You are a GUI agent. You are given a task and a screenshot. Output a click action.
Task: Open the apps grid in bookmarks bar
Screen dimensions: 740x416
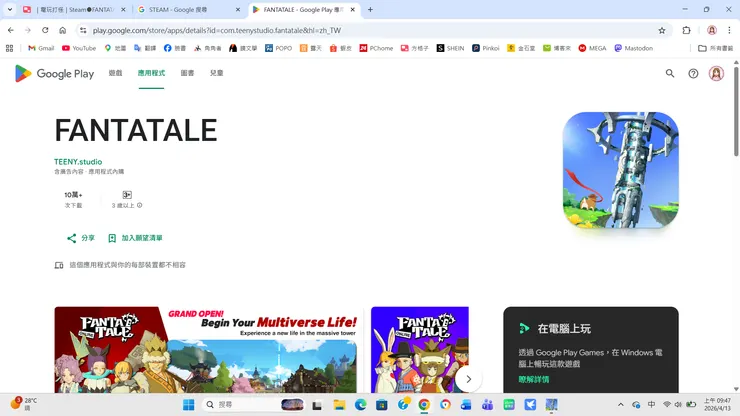(9, 48)
